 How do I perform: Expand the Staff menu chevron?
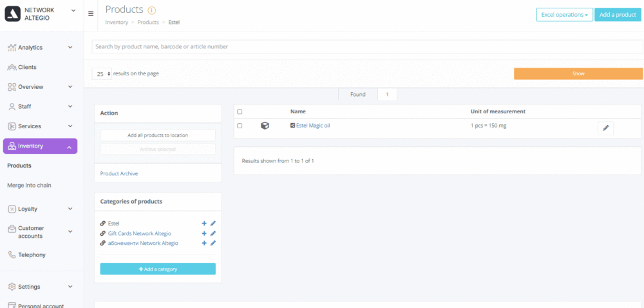tap(70, 107)
